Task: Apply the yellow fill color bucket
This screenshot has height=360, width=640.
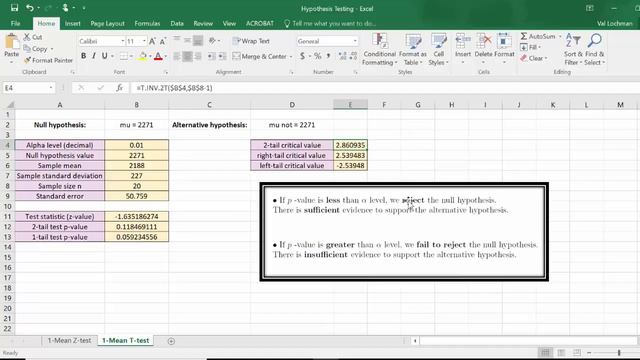Action: (x=142, y=56)
